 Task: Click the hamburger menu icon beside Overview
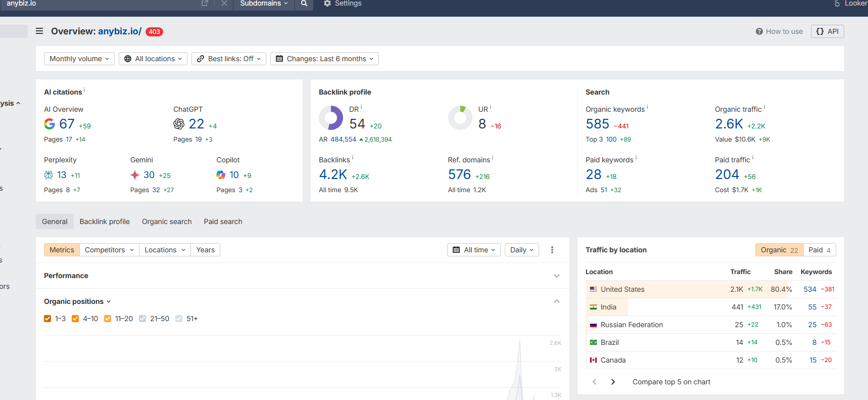coord(39,31)
